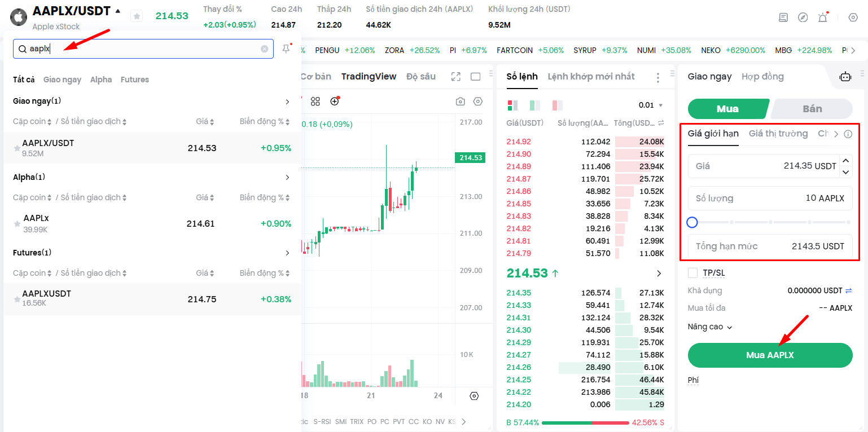
Task: Star the AAPLX/USDT spot row
Action: click(17, 148)
